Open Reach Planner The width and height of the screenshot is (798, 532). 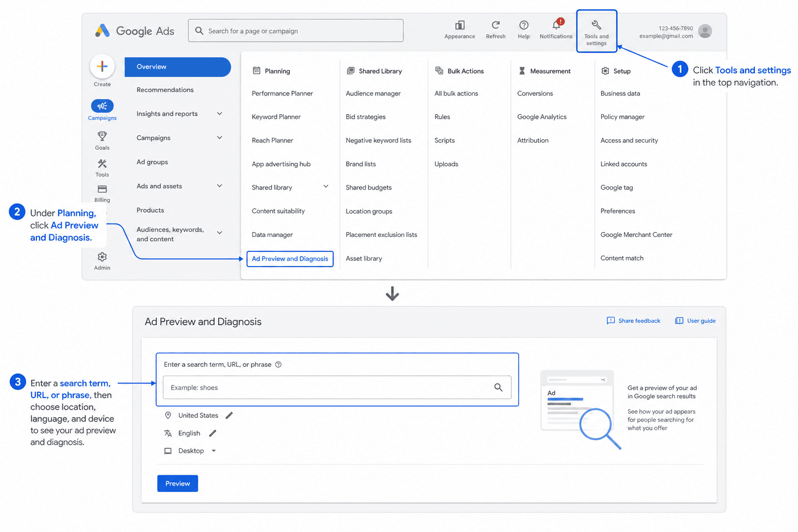(x=273, y=140)
